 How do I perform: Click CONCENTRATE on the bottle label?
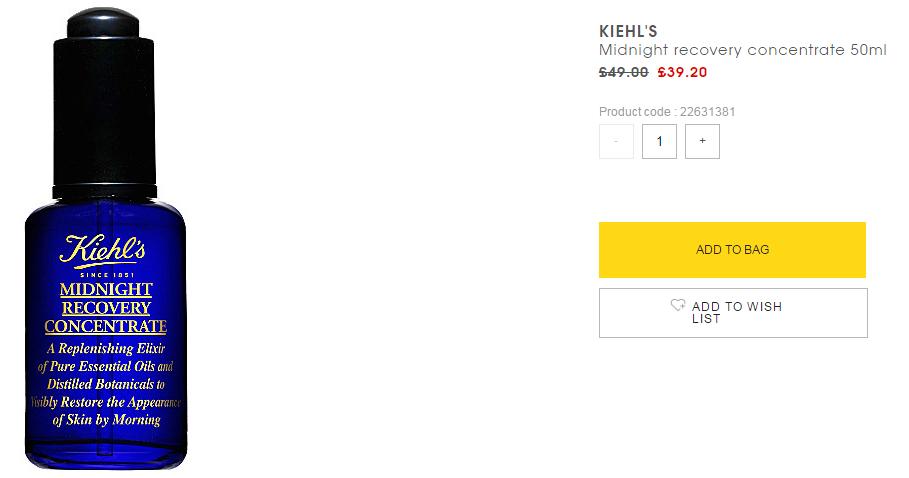click(105, 326)
